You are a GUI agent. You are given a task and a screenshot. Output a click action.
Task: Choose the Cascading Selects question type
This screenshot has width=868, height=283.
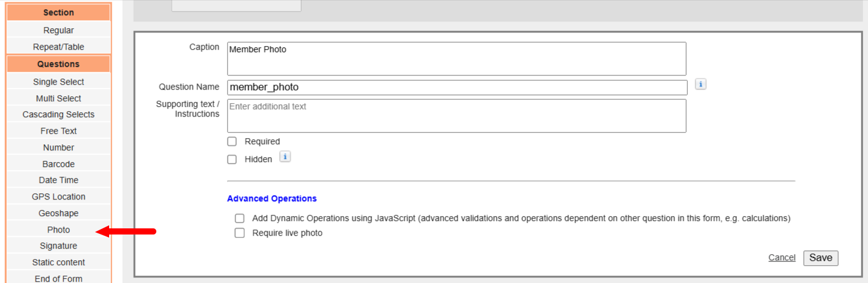(x=59, y=114)
